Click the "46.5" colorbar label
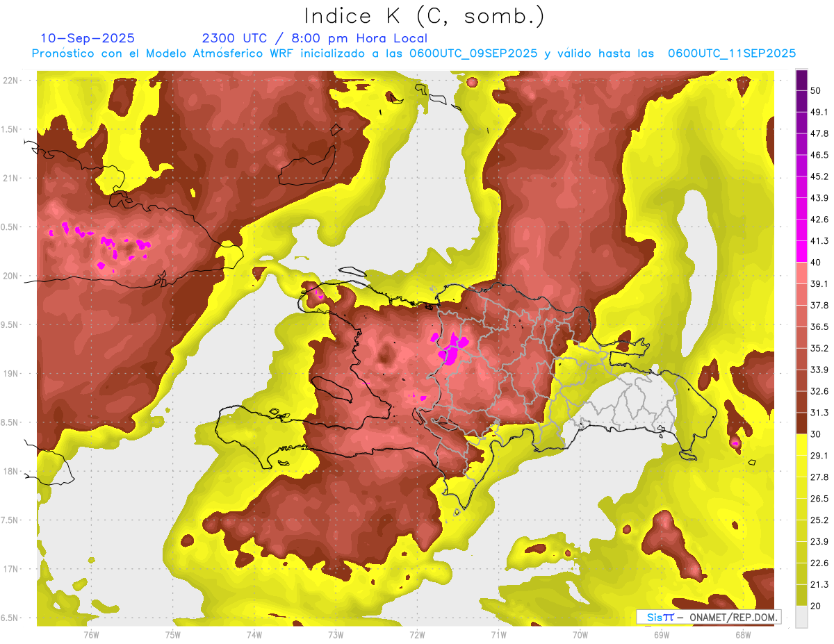The height and width of the screenshot is (644, 834). (819, 155)
